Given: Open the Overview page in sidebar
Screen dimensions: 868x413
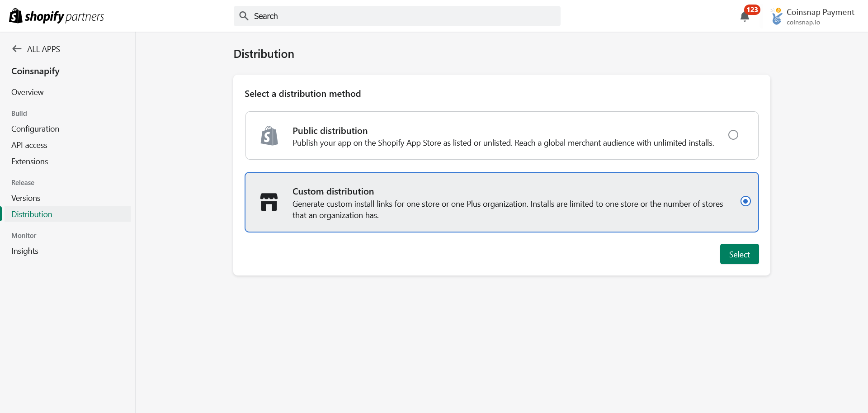Looking at the screenshot, I should [28, 92].
